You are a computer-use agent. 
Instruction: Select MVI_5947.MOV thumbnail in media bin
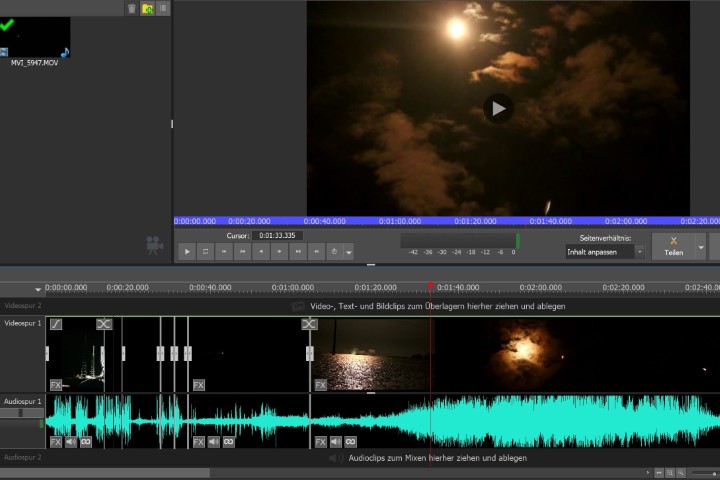pos(35,37)
